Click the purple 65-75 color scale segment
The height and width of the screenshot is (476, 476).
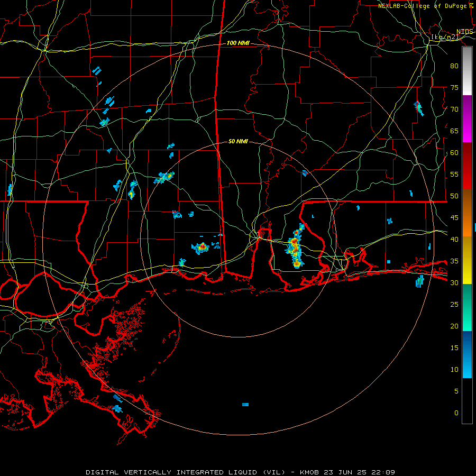coord(467,118)
